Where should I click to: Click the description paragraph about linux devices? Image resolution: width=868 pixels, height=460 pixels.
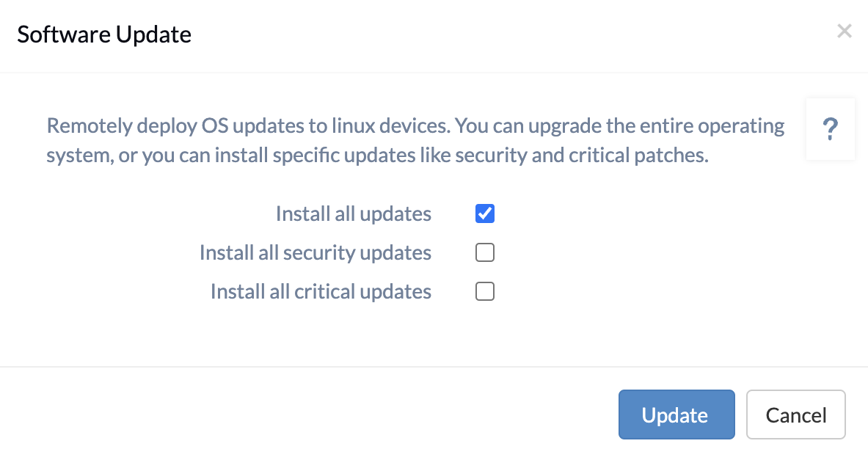tap(415, 140)
